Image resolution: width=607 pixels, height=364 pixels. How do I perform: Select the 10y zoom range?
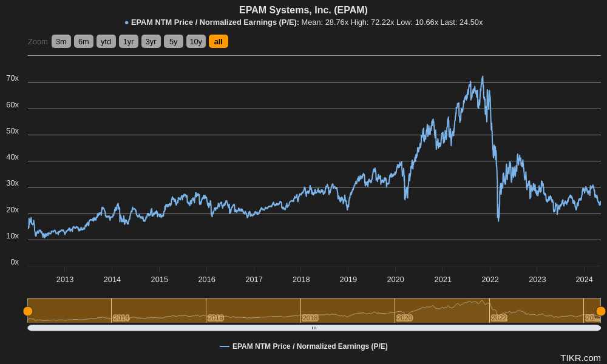tap(195, 41)
